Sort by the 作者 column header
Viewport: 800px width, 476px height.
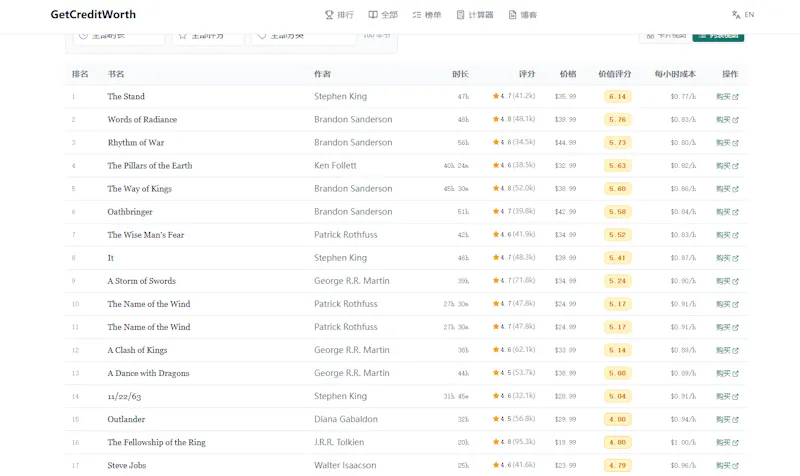[322, 74]
